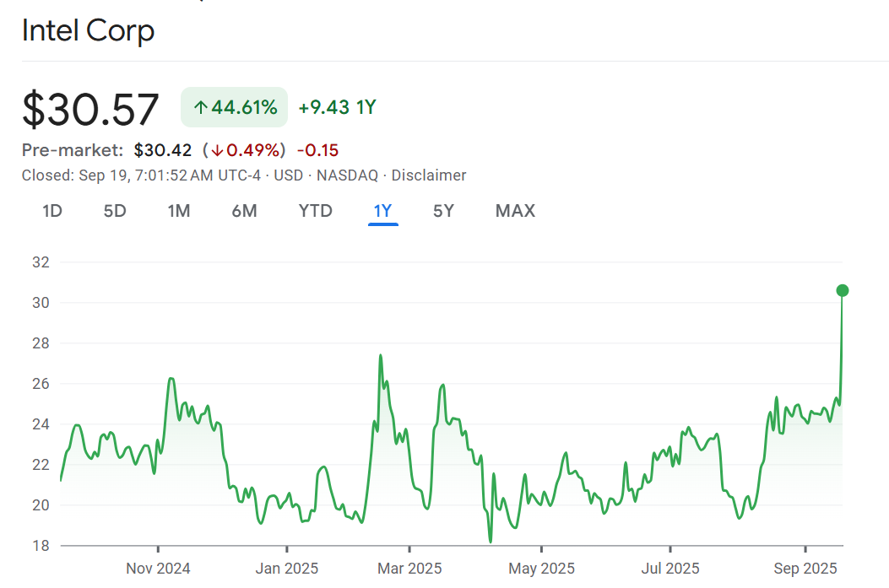Click the 'Pre-market:' label

(73, 150)
